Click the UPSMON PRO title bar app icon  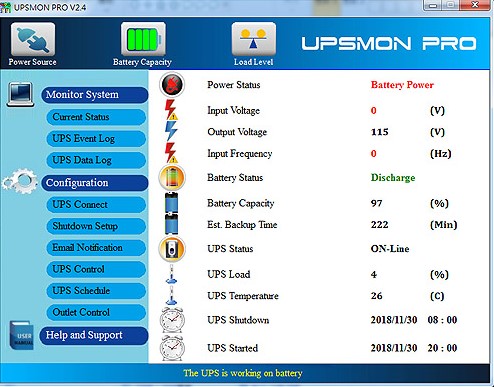pos(6,7)
